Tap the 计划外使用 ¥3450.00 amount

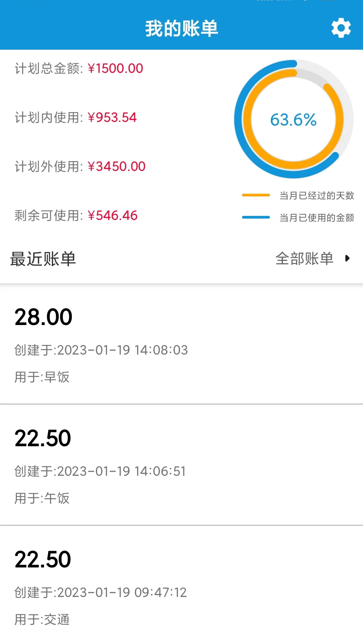[x=116, y=167]
